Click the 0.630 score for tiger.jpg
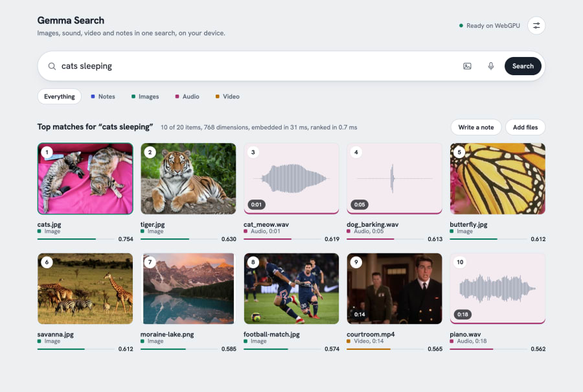 point(229,239)
